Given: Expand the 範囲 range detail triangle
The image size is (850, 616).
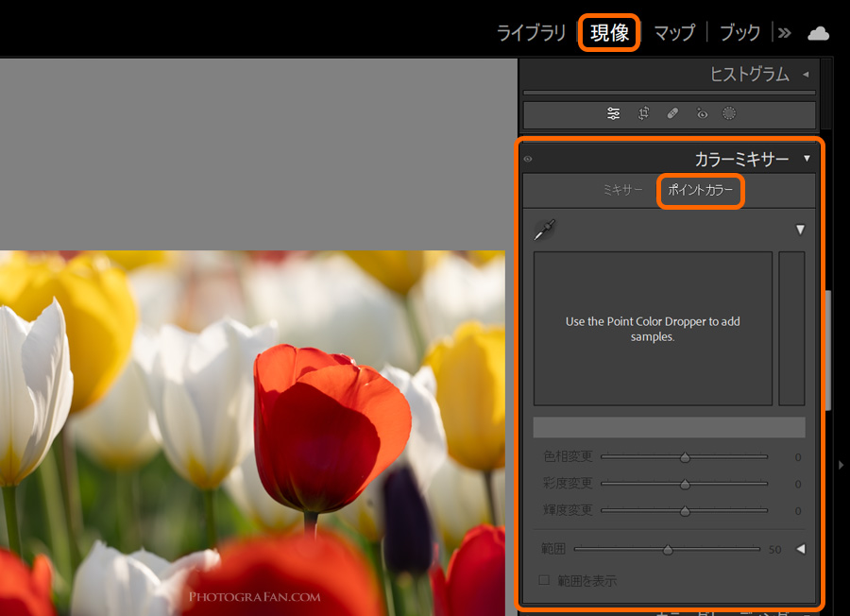Looking at the screenshot, I should (801, 549).
